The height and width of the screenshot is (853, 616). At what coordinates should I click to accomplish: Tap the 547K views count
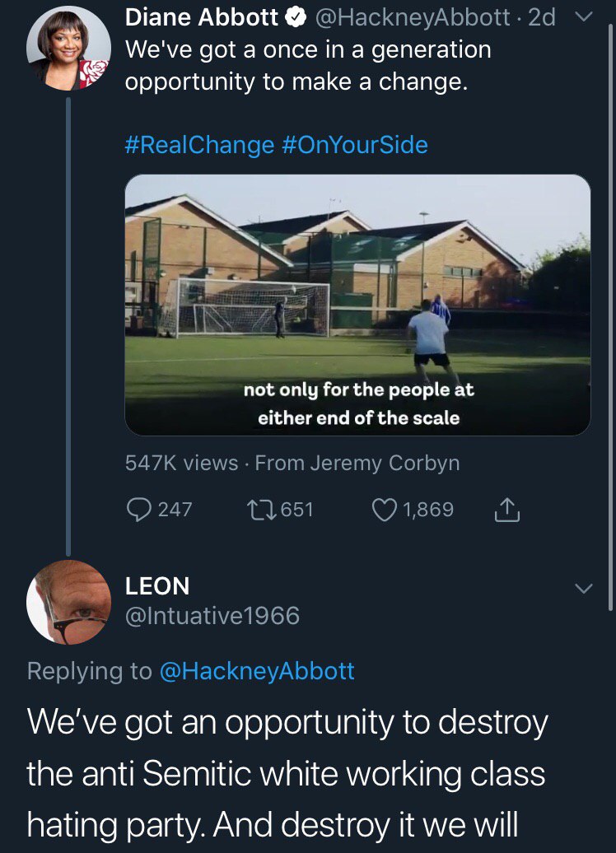click(x=181, y=464)
